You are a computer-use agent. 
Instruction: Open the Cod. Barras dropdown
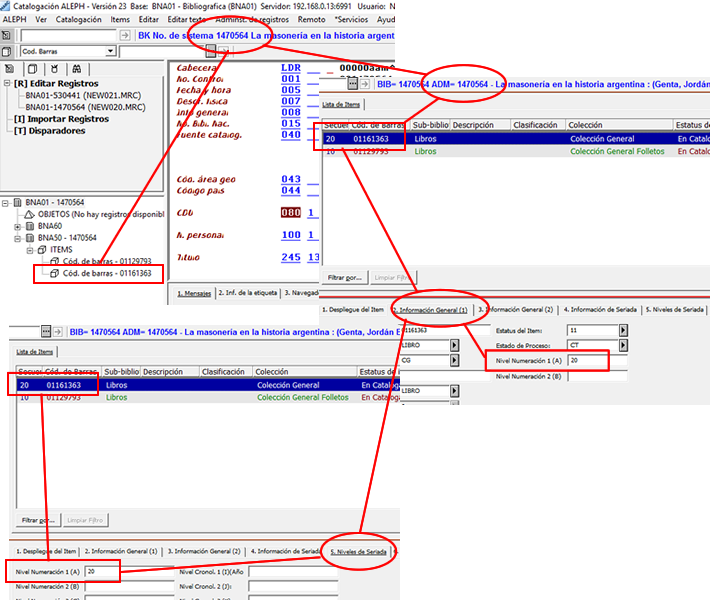point(110,51)
